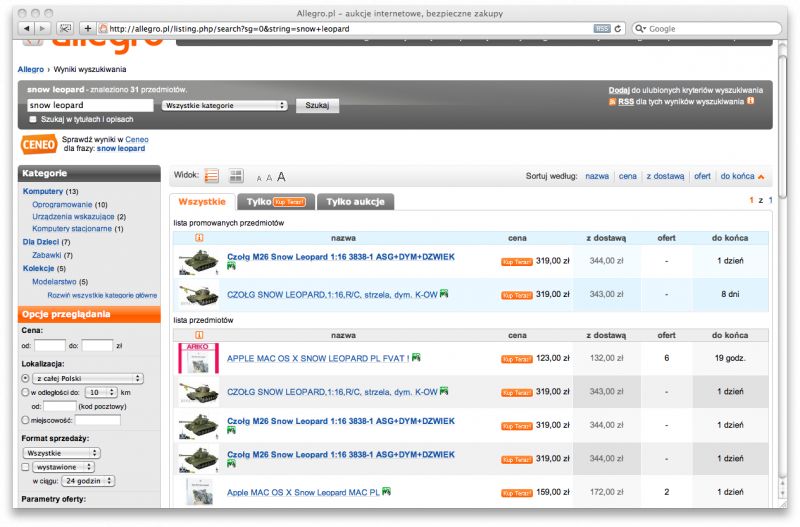Select miejscowość radio button
Screen dimensions: 800x527
(x=26, y=420)
